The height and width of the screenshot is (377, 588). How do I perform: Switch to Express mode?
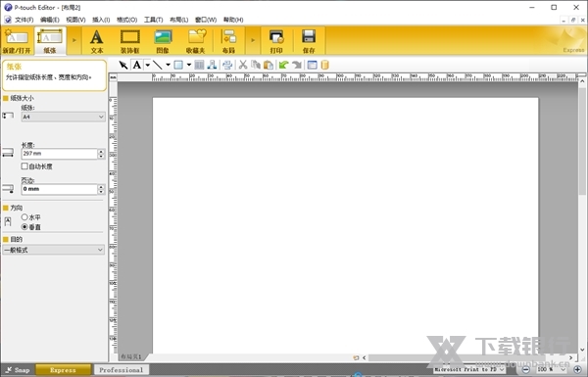(x=63, y=370)
